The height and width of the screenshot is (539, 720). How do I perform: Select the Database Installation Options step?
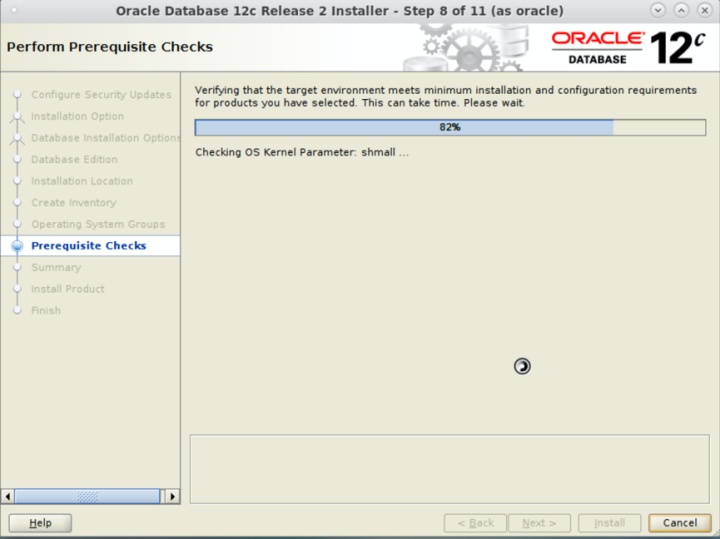tap(105, 138)
